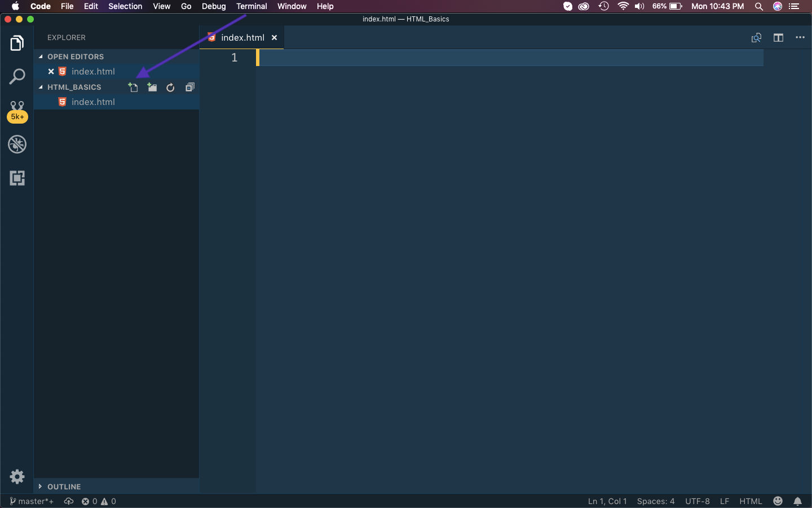The width and height of the screenshot is (812, 508).
Task: Open the Selection menu
Action: (125, 6)
